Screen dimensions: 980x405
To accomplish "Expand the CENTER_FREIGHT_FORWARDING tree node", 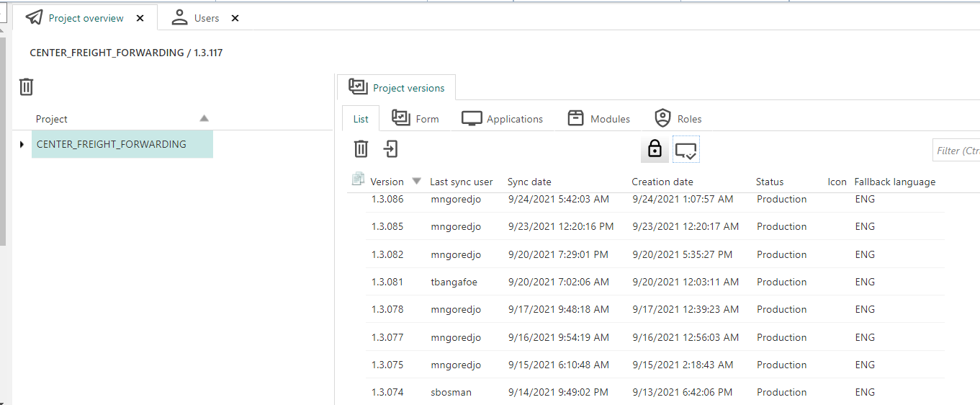I will (x=22, y=145).
